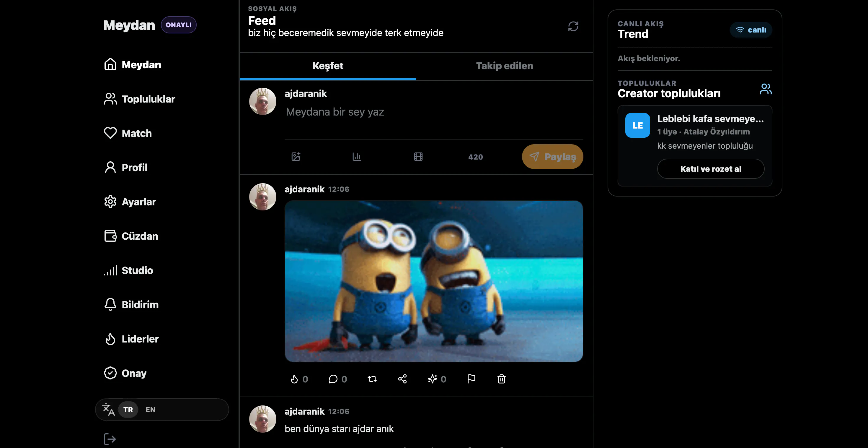868x448 pixels.
Task: Switch language to TR
Action: 128,410
